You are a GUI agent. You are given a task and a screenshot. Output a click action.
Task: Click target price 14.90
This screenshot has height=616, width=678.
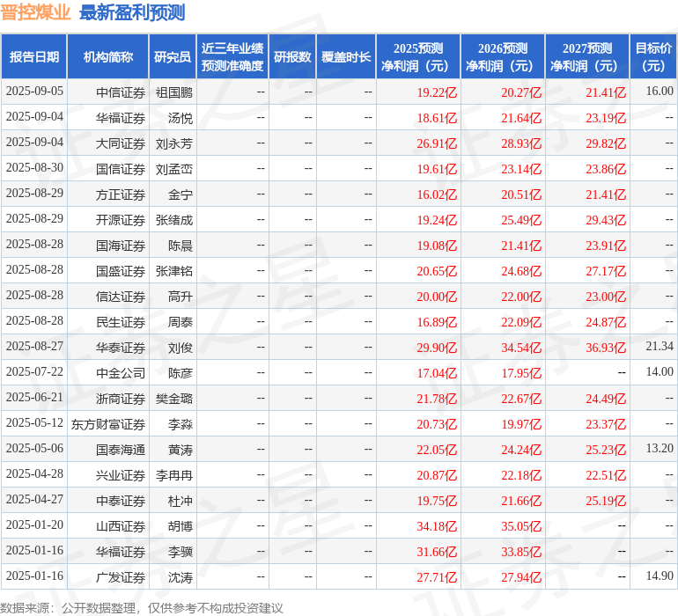(x=660, y=576)
